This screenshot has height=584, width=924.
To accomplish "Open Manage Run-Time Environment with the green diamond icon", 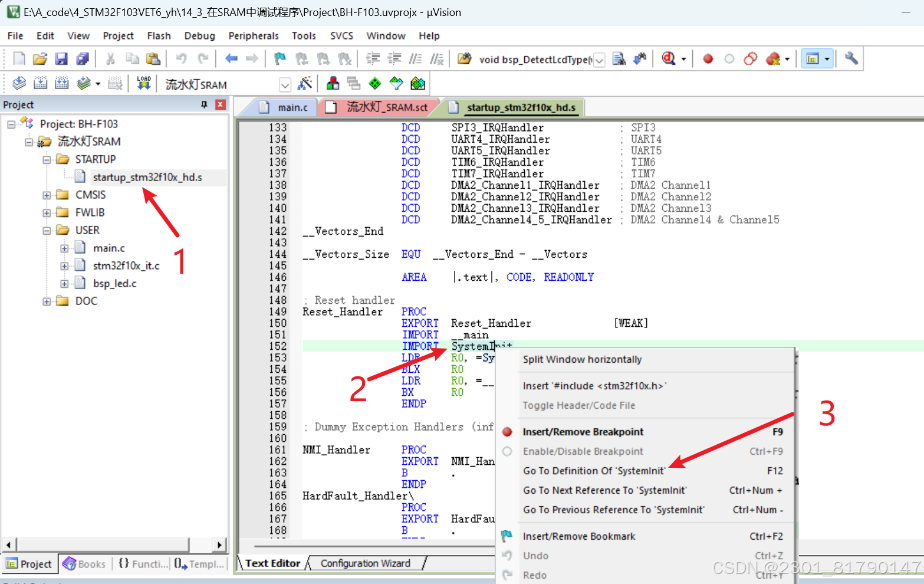I will [x=374, y=83].
